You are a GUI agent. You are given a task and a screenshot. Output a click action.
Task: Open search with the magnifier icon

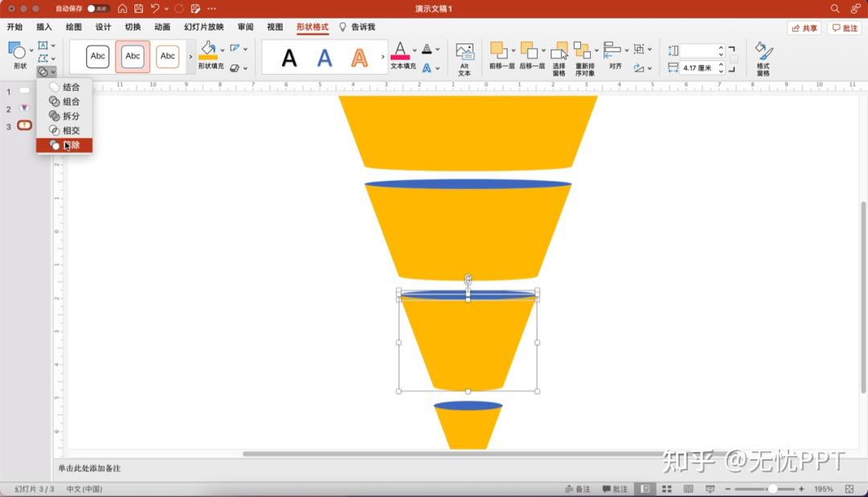tap(835, 9)
